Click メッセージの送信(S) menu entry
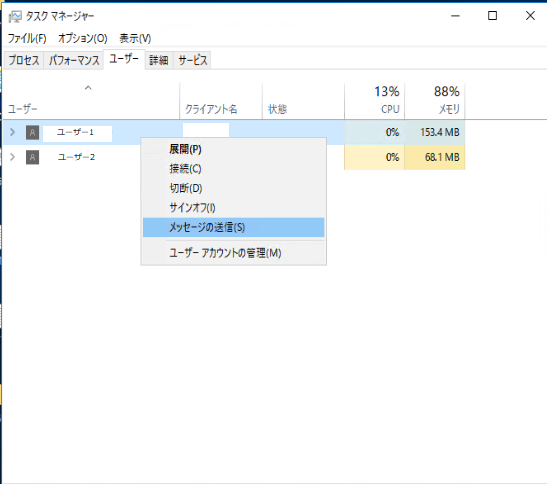 tap(233, 227)
